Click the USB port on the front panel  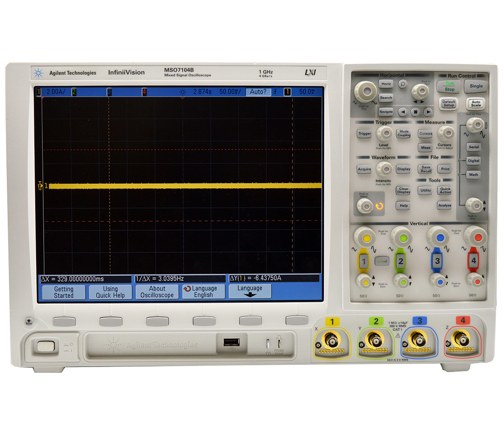[x=231, y=342]
